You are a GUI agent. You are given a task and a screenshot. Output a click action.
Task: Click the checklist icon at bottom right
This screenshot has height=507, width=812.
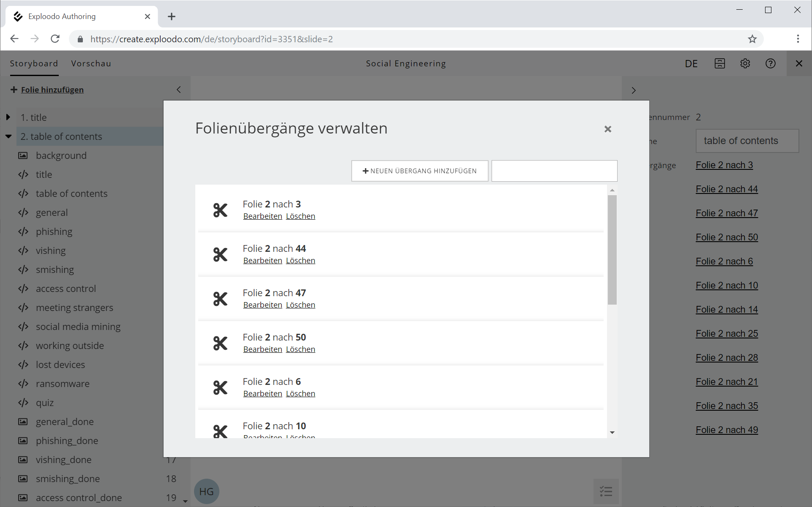pos(606,491)
